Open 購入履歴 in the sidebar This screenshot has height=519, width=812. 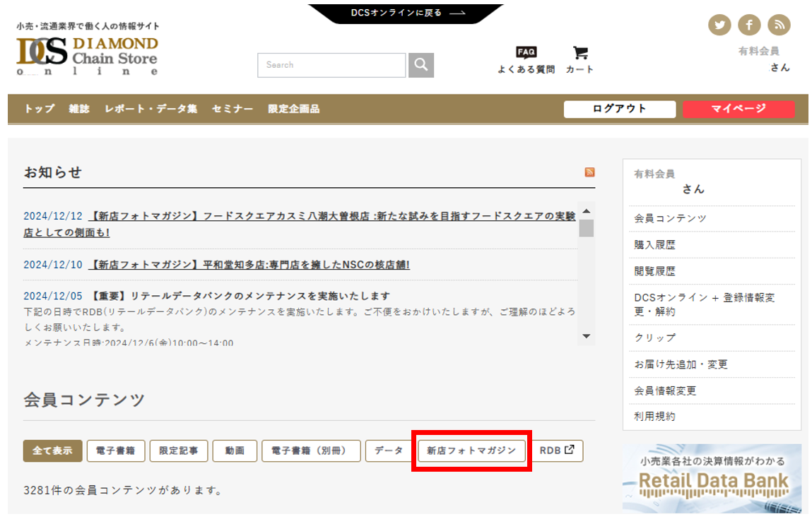pyautogui.click(x=654, y=245)
